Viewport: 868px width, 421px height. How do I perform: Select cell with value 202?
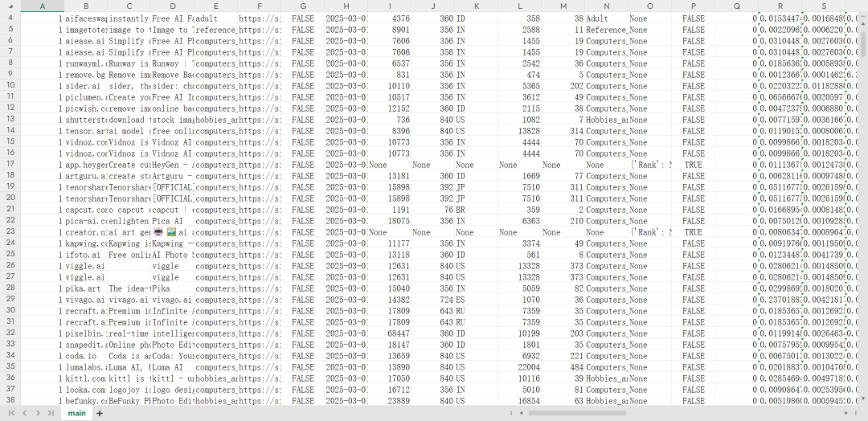563,86
